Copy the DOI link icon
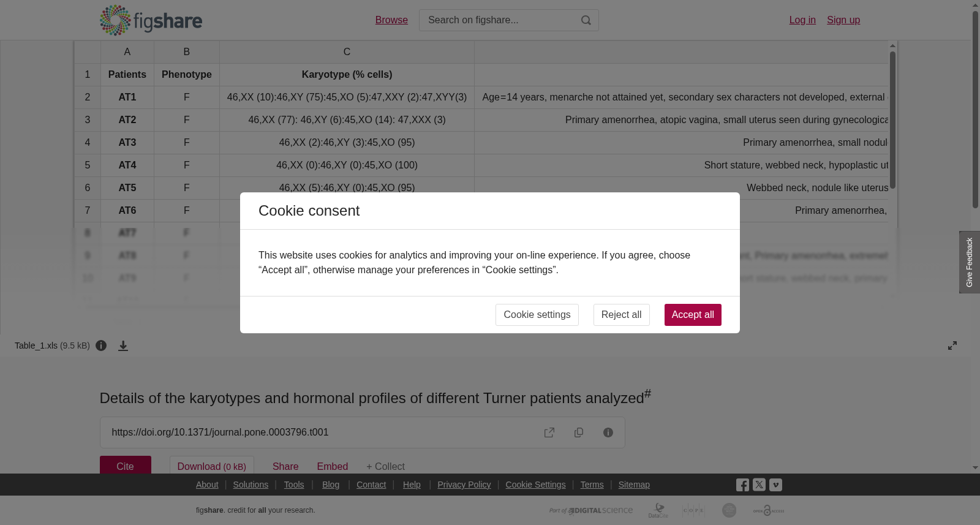Screen dimensions: 980x525 click(579, 432)
